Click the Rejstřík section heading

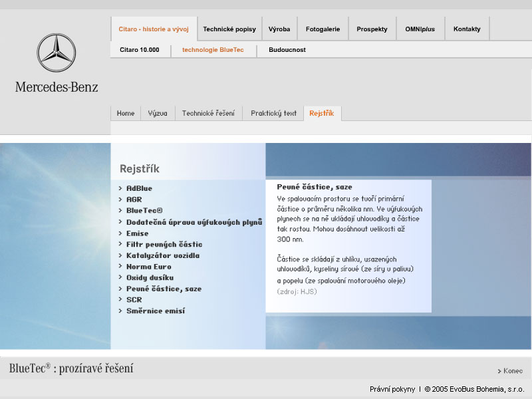pyautogui.click(x=140, y=169)
